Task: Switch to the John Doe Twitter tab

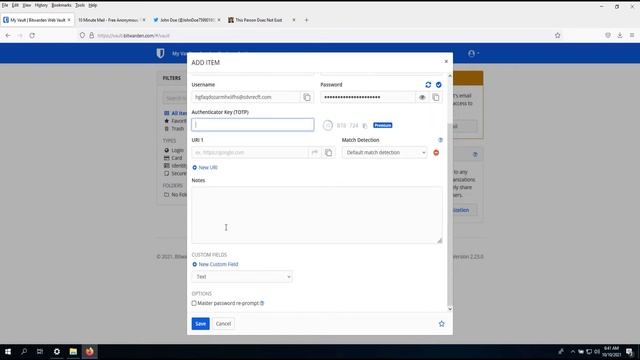Action: click(187, 20)
